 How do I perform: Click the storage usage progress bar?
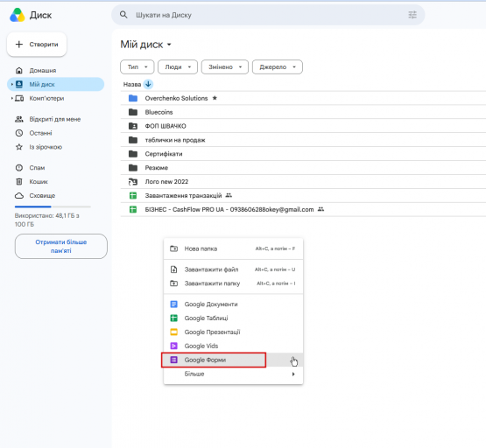pyautogui.click(x=53, y=206)
